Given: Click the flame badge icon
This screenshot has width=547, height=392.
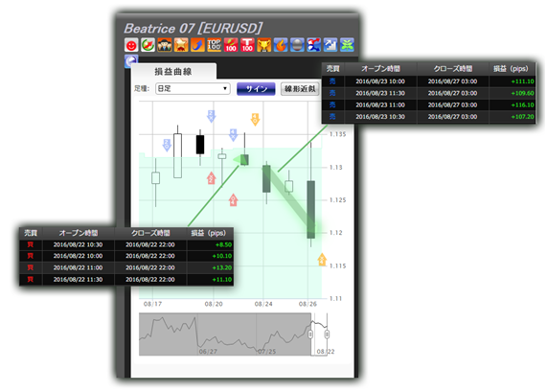Looking at the screenshot, I should click(281, 45).
